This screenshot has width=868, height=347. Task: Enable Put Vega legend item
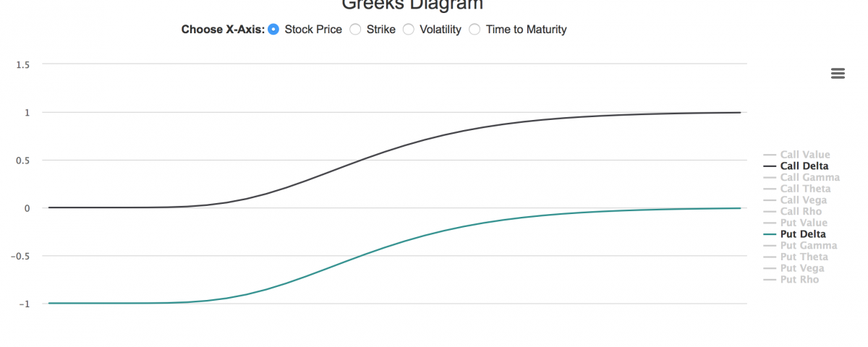[x=803, y=268]
